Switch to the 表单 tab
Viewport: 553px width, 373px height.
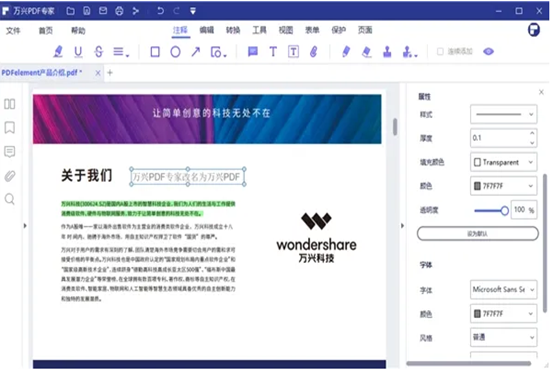[x=312, y=30]
